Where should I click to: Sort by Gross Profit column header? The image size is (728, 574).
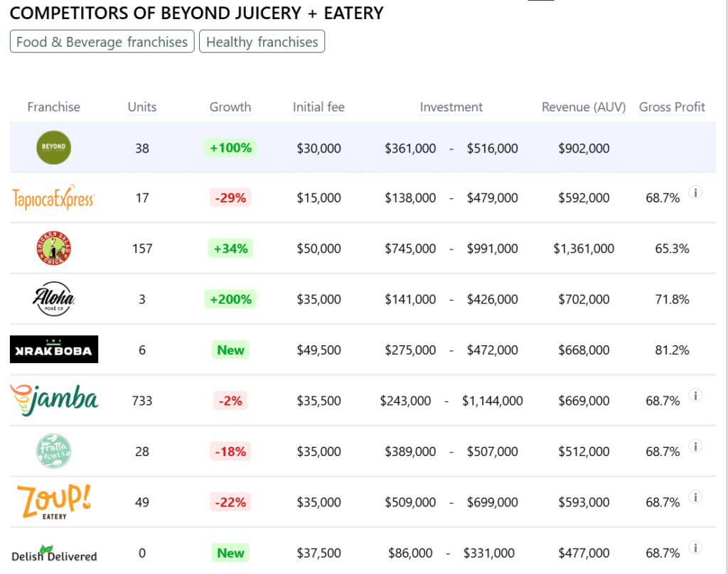pyautogui.click(x=672, y=107)
